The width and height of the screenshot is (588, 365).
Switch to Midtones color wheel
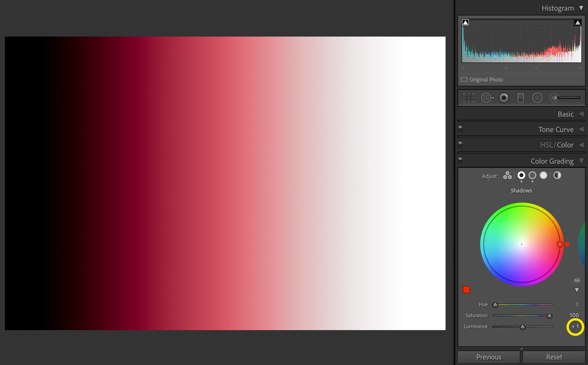[x=532, y=175]
